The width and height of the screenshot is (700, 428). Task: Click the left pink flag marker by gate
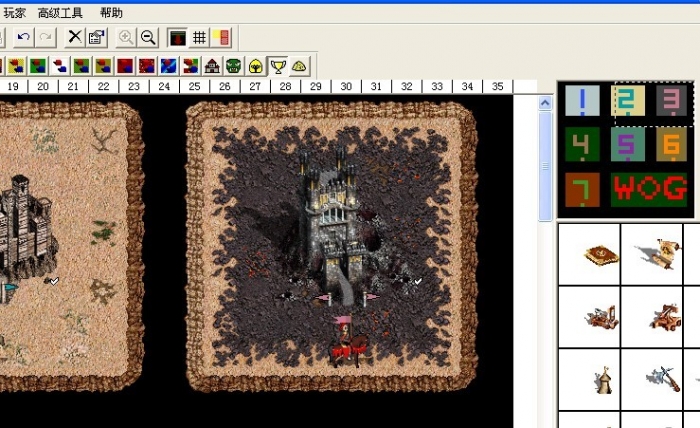point(324,298)
